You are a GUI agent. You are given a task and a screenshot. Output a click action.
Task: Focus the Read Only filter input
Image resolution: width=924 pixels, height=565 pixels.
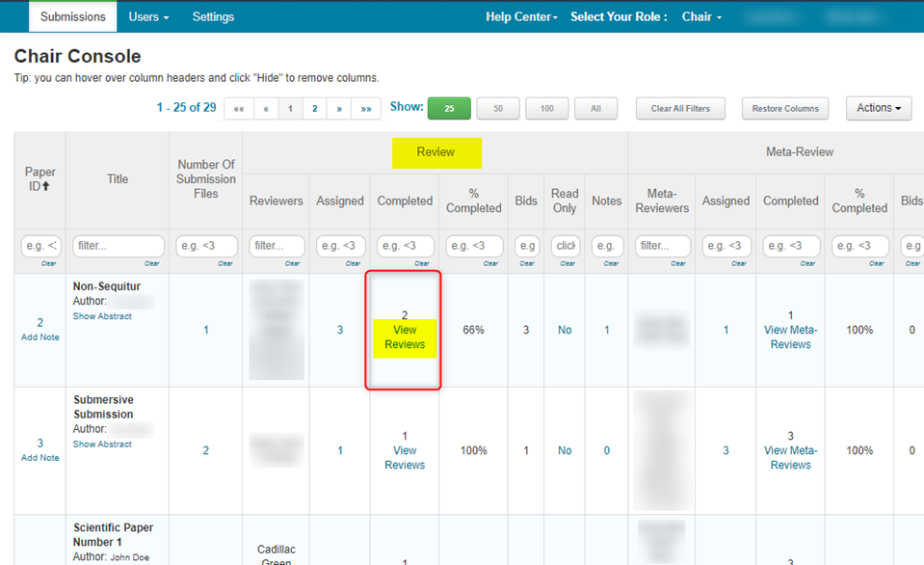point(566,245)
